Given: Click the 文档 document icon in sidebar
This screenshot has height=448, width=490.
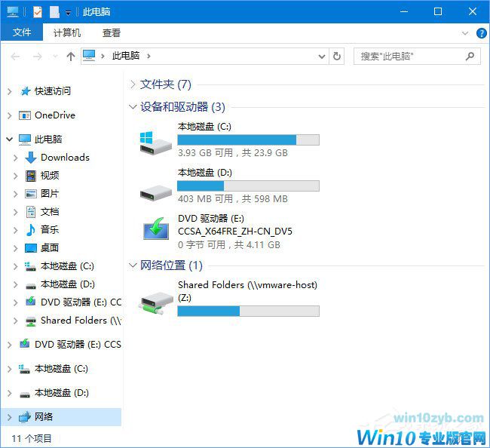Looking at the screenshot, I should 31,212.
